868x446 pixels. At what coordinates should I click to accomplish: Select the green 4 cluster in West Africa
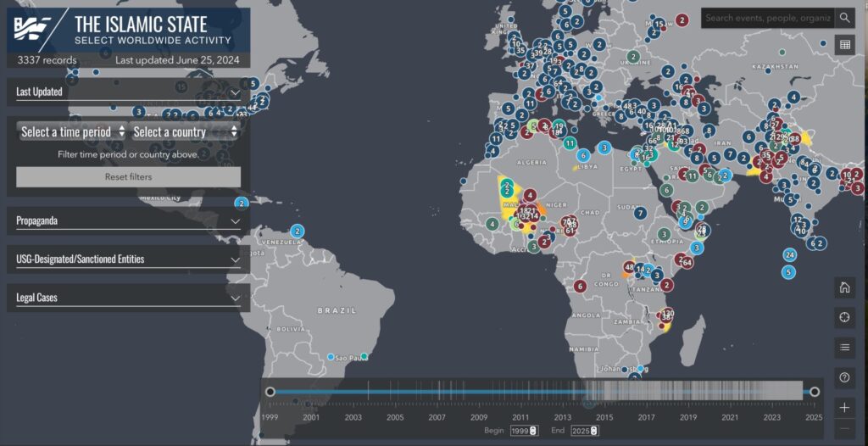(492, 225)
